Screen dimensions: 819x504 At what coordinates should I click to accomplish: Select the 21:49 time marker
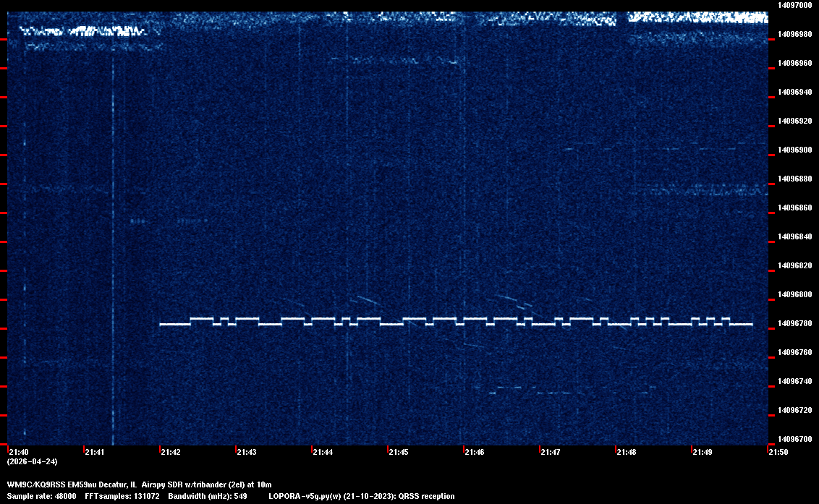(x=702, y=453)
